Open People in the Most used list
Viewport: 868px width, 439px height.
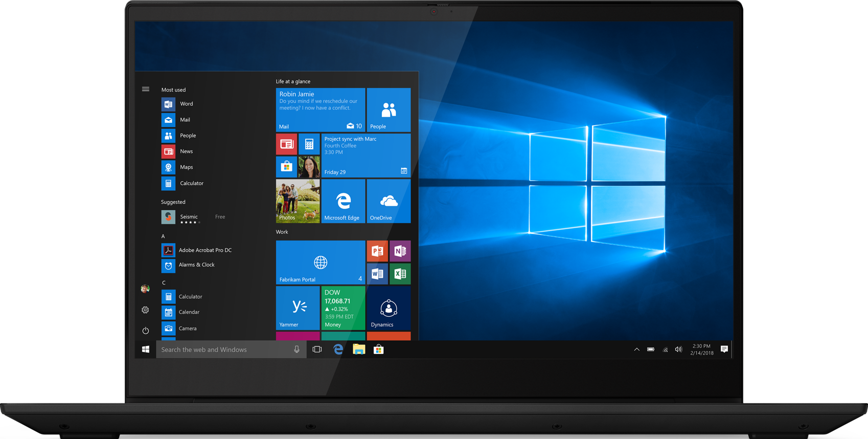click(179, 136)
